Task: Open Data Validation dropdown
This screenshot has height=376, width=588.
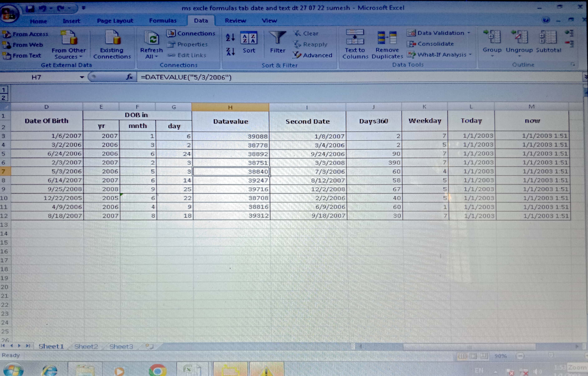Action: pos(469,33)
